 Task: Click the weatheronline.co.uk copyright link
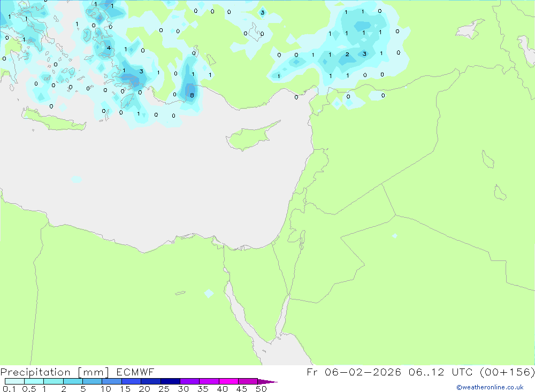click(490, 387)
